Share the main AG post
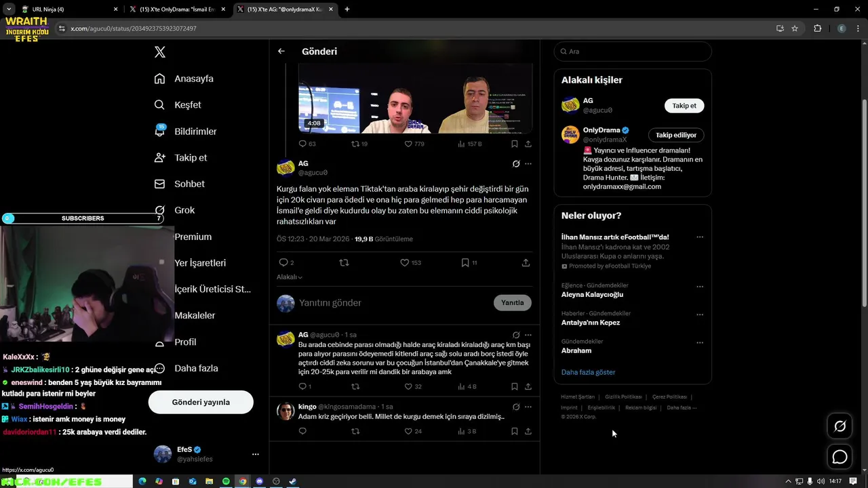The image size is (868, 488). click(x=526, y=262)
